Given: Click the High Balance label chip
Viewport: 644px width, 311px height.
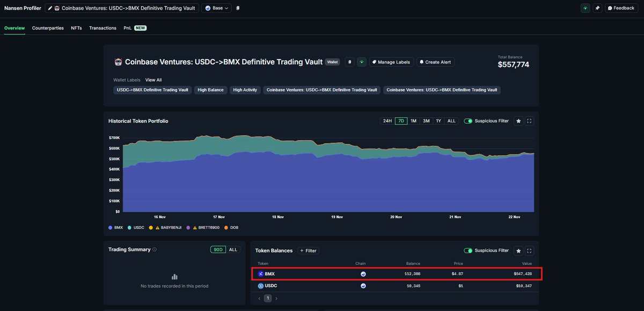Looking at the screenshot, I should [210, 90].
